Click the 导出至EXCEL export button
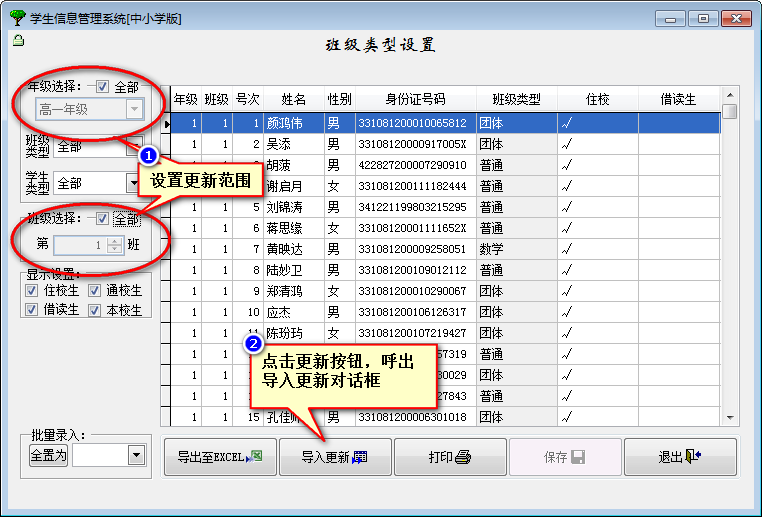The height and width of the screenshot is (517, 762). (219, 457)
